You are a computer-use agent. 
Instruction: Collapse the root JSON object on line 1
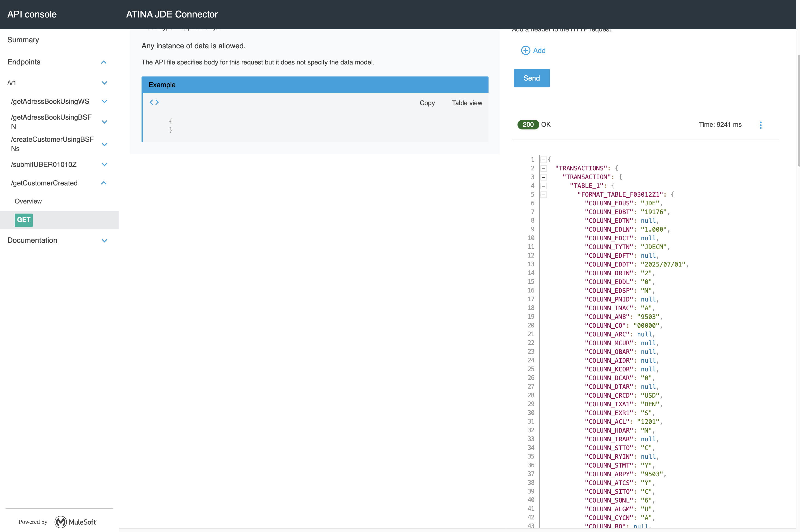pos(543,159)
